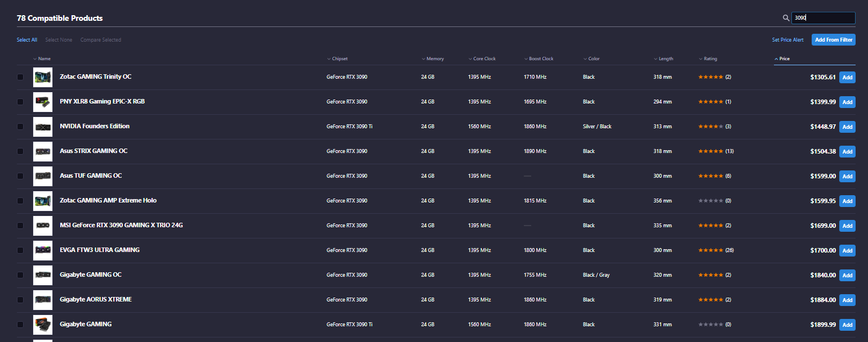Open the PNY XLR8 Gaming EPIC-X thumbnail
This screenshot has height=342, width=868.
point(43,102)
